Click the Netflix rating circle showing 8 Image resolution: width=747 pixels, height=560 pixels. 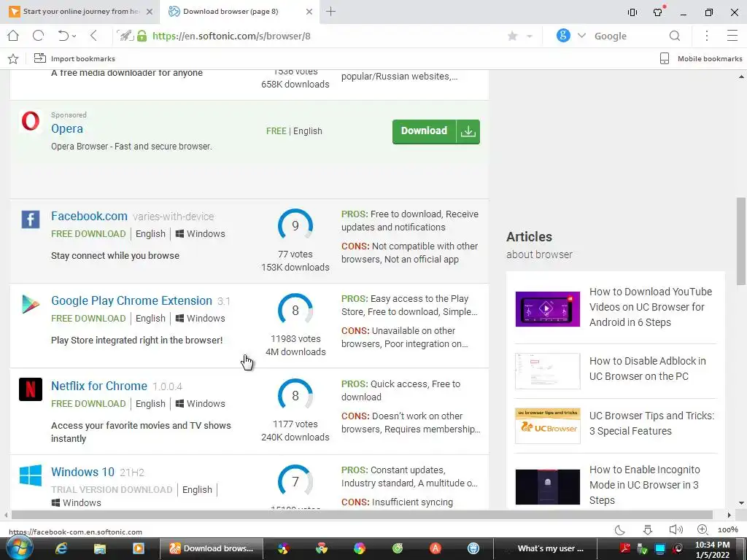[x=295, y=395]
